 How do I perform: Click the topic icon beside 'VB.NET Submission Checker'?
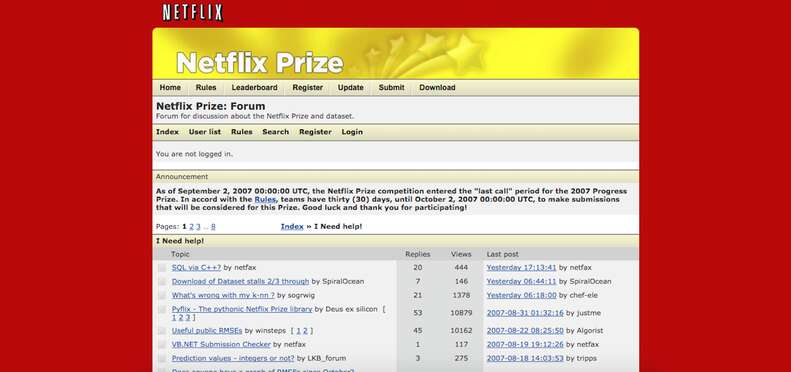161,345
